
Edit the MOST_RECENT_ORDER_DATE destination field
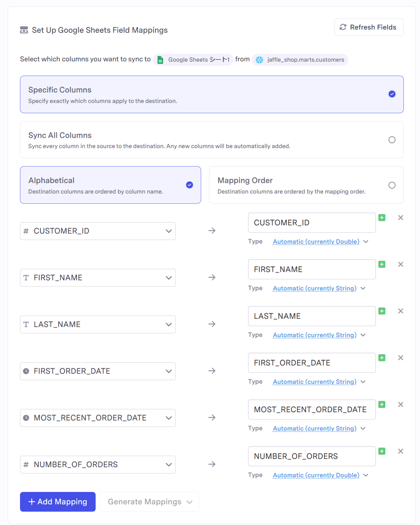312,409
